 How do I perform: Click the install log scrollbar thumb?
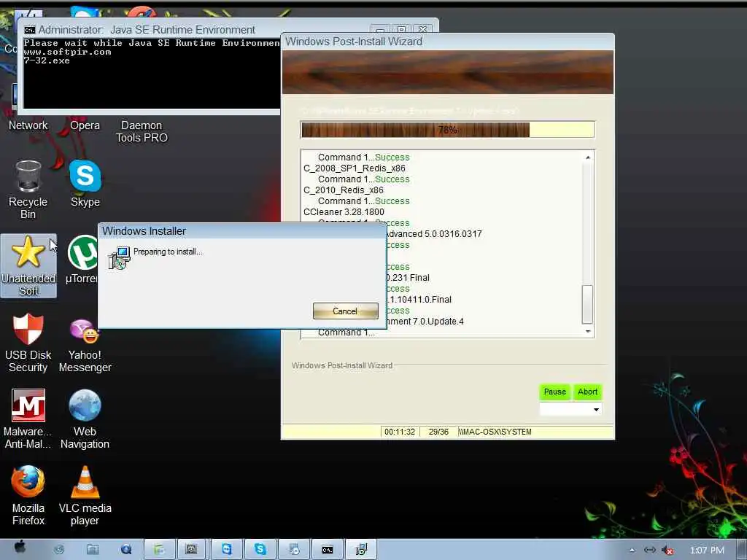click(x=588, y=305)
